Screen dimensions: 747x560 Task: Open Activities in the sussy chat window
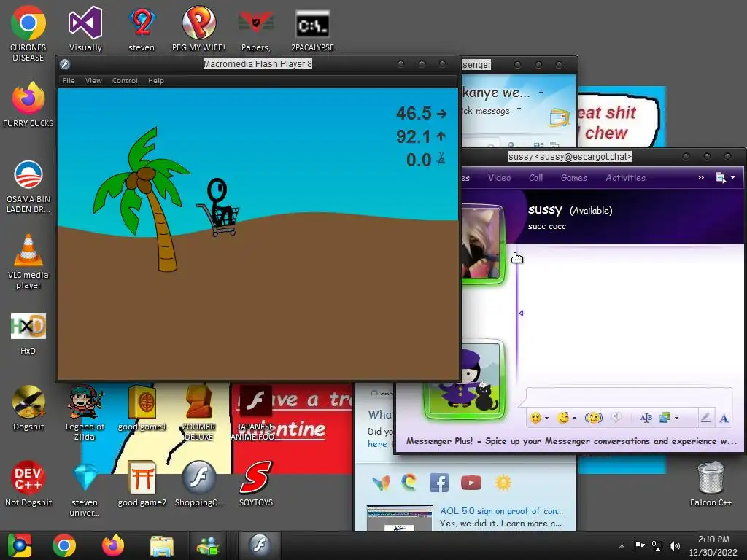[x=625, y=178]
